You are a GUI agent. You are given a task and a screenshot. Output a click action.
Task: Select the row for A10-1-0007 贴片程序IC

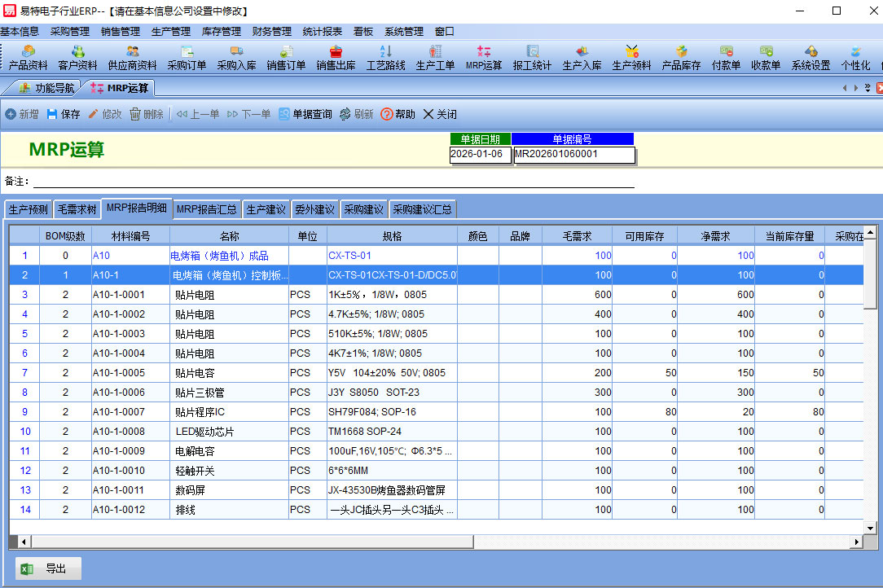coord(204,412)
